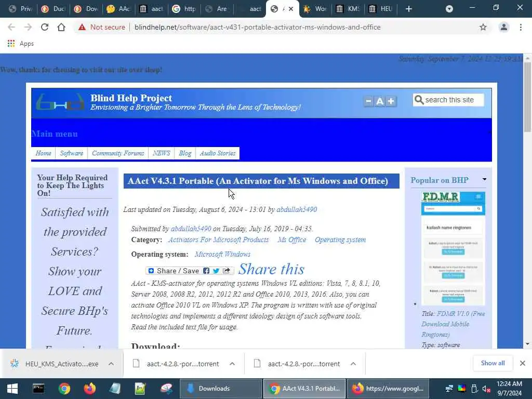Open the Software menu item
This screenshot has width=532, height=399.
(72, 153)
